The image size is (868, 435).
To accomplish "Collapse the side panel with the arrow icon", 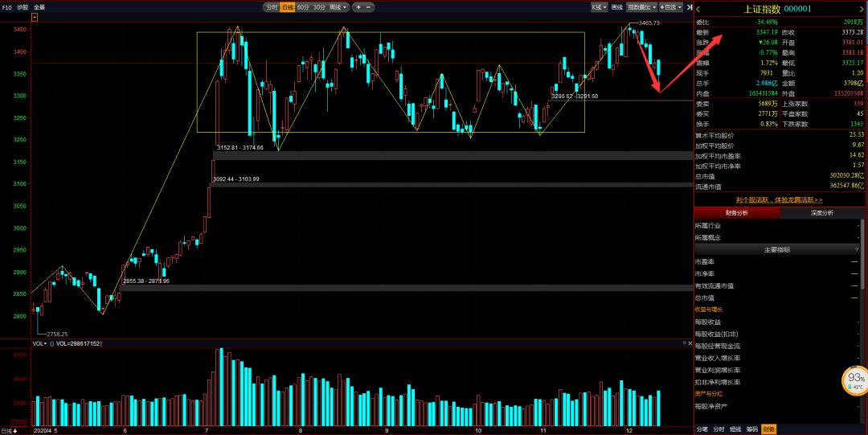I will (687, 7).
